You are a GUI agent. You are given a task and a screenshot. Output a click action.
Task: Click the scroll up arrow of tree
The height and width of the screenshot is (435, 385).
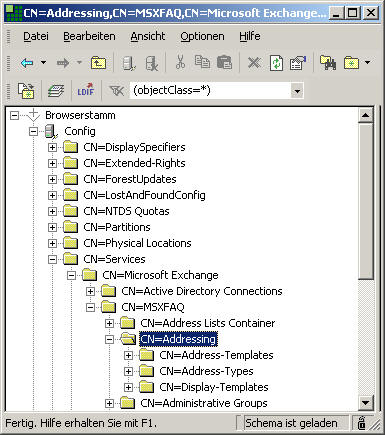coord(366,115)
